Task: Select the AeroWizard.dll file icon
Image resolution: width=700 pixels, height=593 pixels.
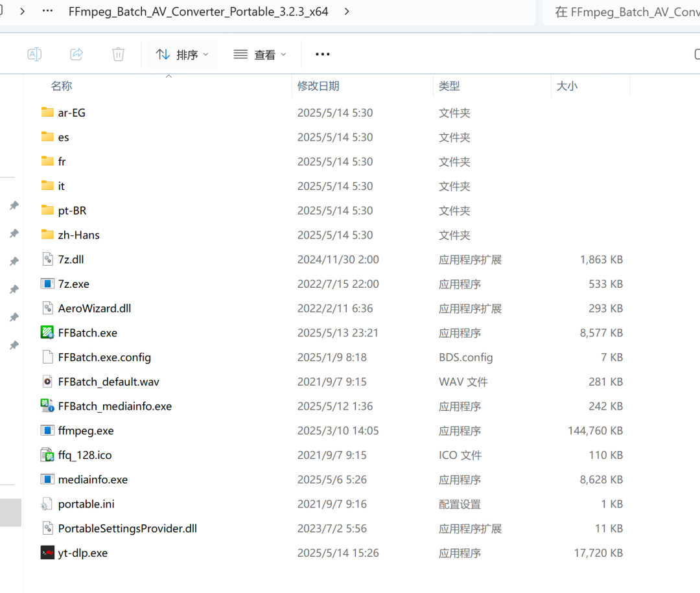Action: pos(47,308)
